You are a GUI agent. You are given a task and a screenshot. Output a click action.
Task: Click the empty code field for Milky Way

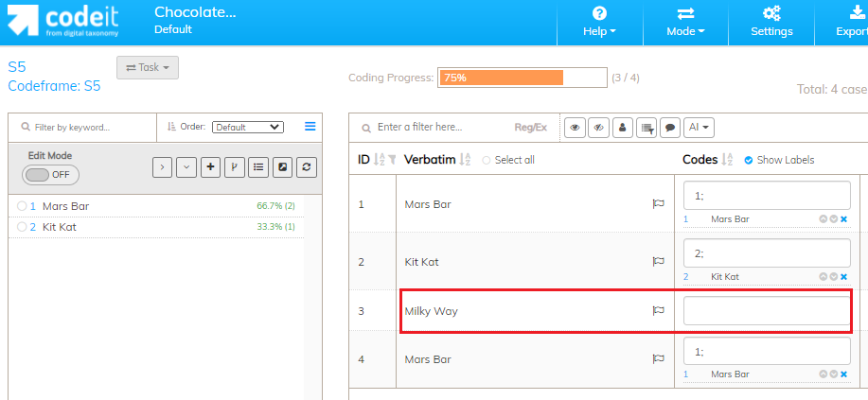coord(767,310)
